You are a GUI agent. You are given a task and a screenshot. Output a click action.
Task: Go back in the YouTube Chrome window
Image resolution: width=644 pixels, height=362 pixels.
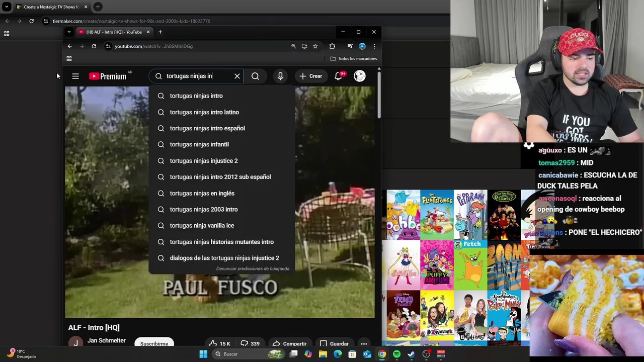pos(69,46)
